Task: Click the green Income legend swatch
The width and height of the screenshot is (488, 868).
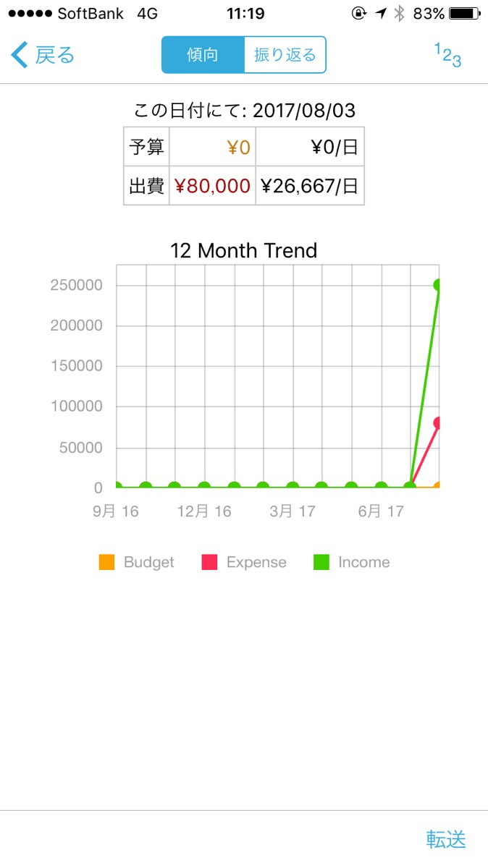Action: [321, 562]
